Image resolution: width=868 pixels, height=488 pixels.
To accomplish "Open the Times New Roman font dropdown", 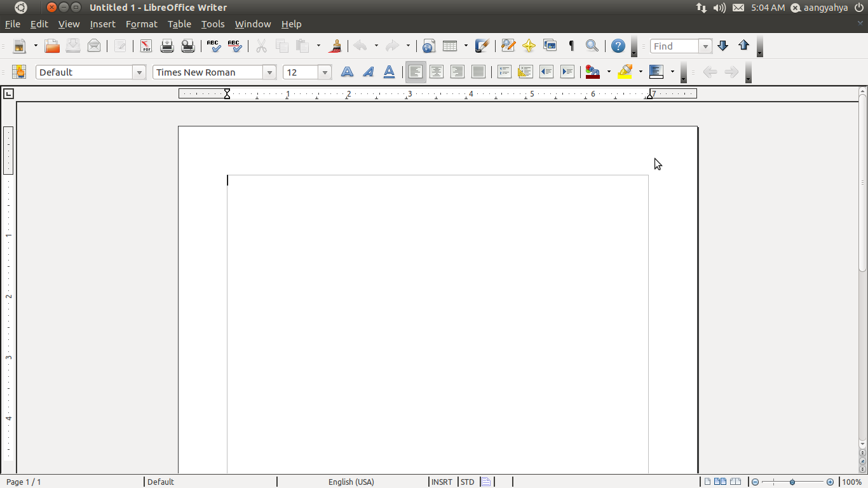I will tap(270, 72).
